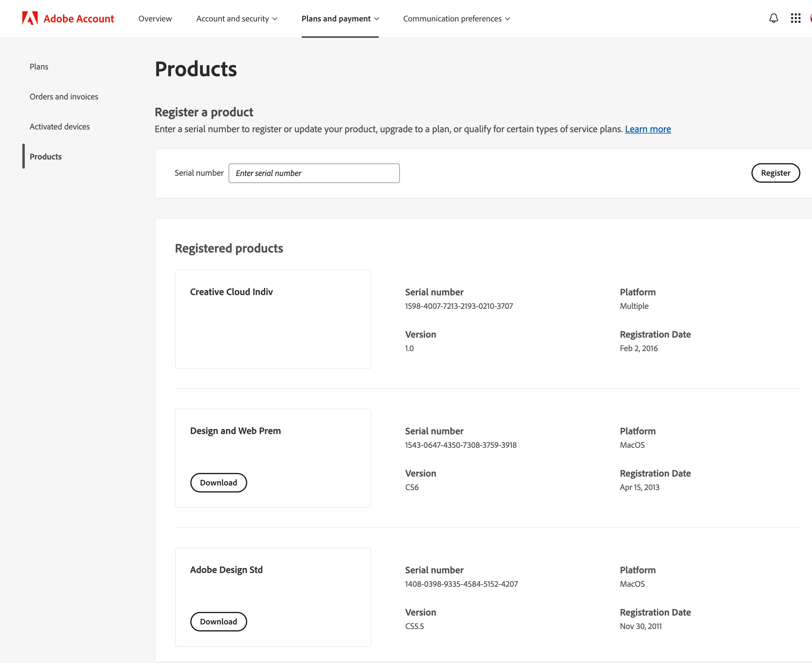Open Orders and invoices sidebar item
Image resolution: width=812 pixels, height=663 pixels.
click(x=64, y=97)
